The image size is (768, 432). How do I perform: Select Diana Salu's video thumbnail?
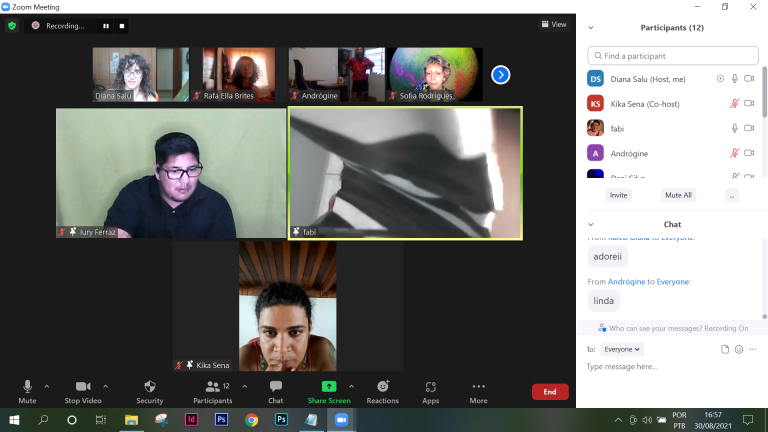click(x=141, y=74)
